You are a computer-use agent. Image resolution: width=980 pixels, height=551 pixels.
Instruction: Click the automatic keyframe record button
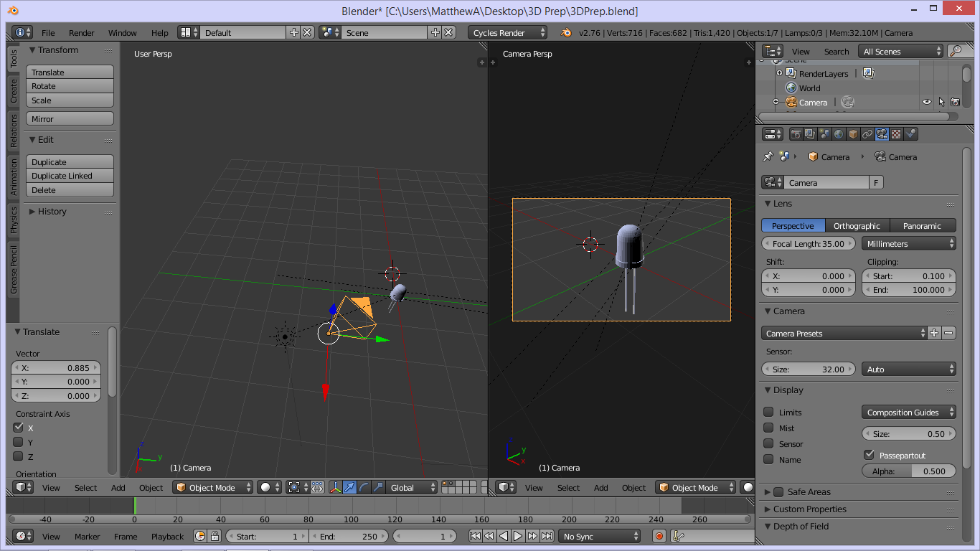(659, 536)
